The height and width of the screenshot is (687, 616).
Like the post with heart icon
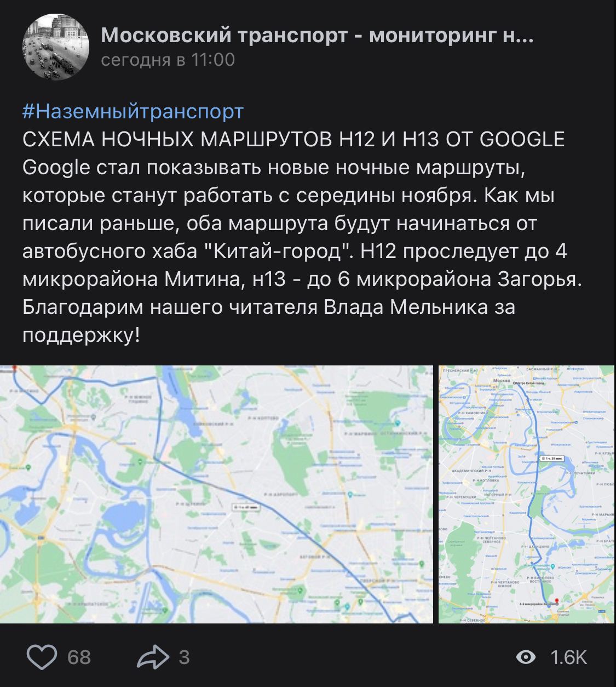[42, 657]
